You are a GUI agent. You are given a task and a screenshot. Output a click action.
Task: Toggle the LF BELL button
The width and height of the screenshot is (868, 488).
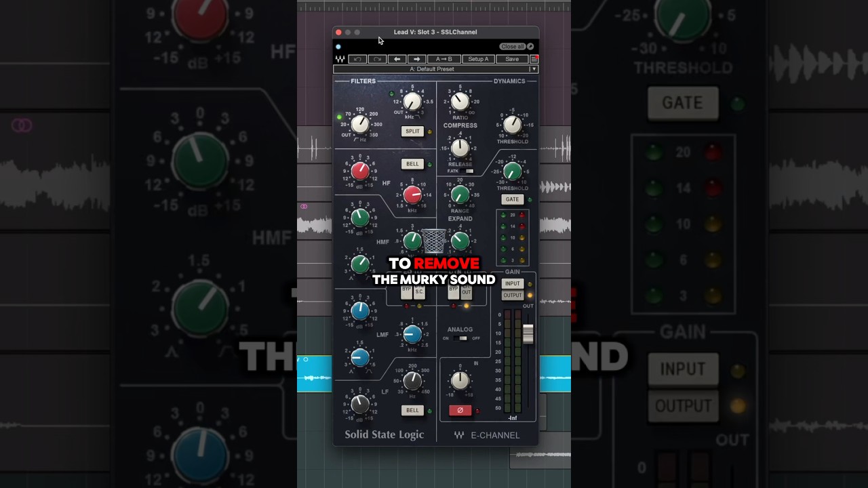(x=412, y=410)
